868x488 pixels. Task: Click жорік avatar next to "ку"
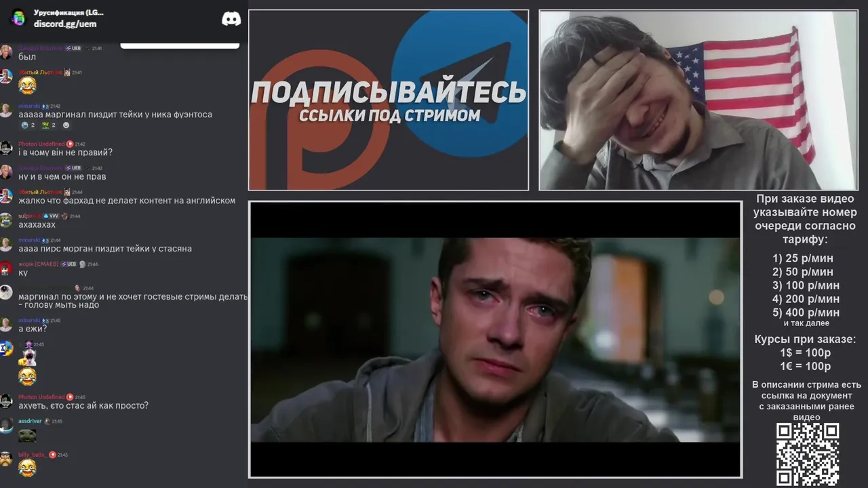click(6, 268)
